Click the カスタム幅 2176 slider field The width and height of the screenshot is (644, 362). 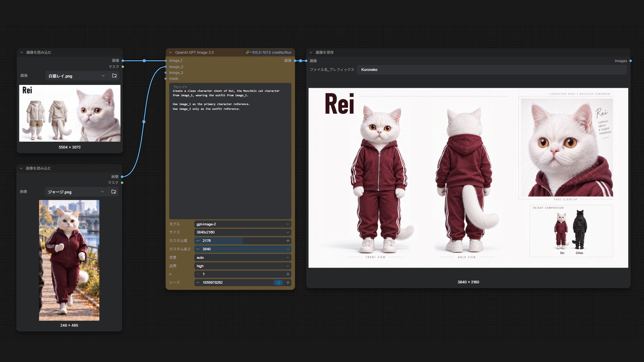(243, 241)
